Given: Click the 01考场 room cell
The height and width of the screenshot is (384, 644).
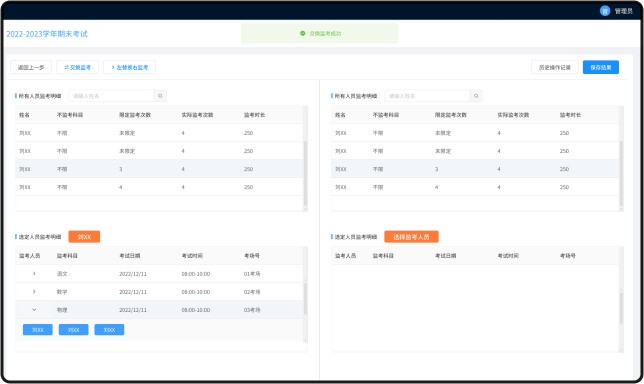Looking at the screenshot, I should pyautogui.click(x=252, y=274).
